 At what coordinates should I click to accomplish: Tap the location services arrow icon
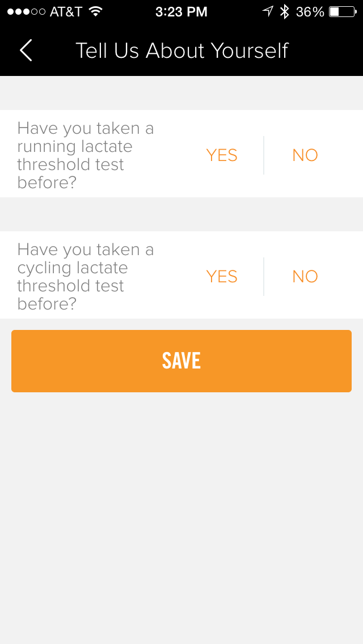coord(268,11)
